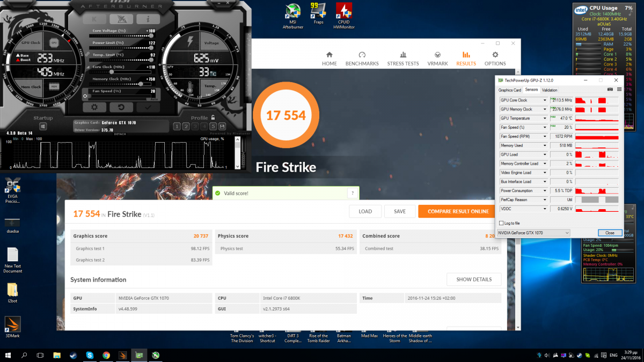The height and width of the screenshot is (362, 644).
Task: Save profile using floppy disk icon
Action: coord(223,127)
